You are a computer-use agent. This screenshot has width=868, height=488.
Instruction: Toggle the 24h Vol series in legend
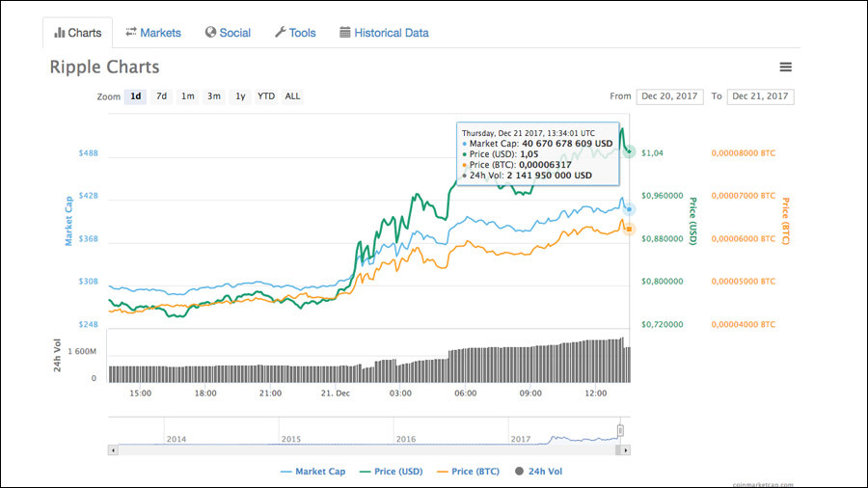pos(538,472)
